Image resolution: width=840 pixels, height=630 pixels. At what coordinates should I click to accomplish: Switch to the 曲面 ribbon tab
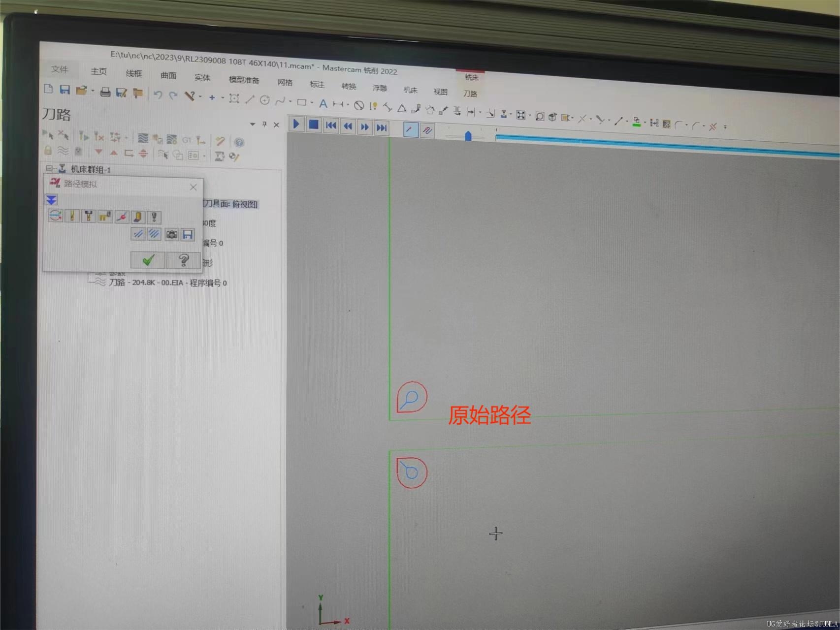[x=168, y=75]
